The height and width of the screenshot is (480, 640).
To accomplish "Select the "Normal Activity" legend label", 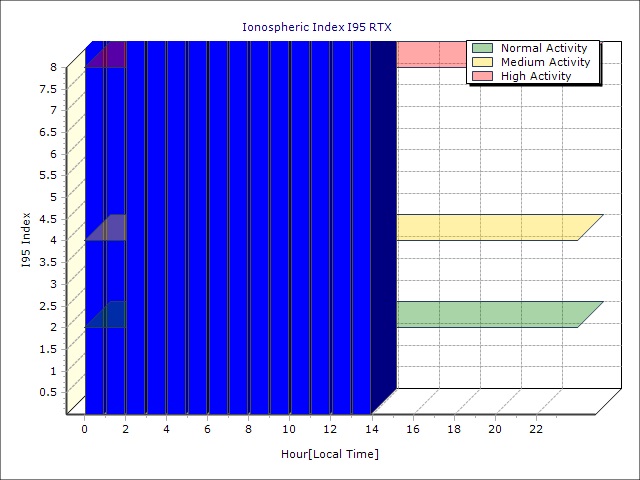I will [544, 48].
